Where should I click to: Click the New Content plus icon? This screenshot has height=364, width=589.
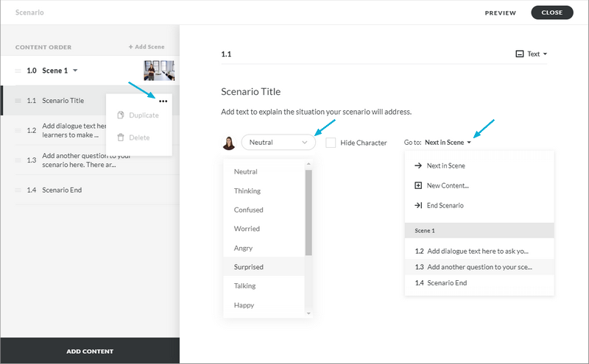coord(418,185)
